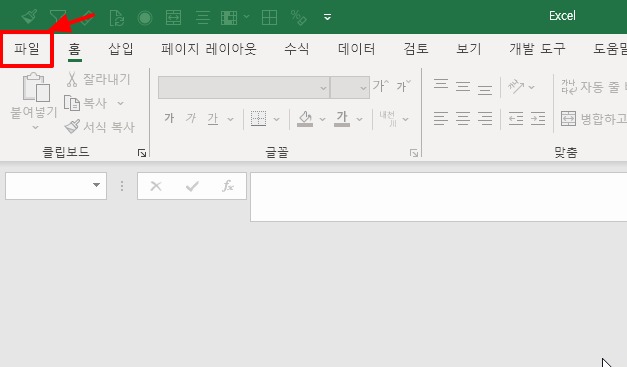Click the font color 가 swatch
Image resolution: width=627 pixels, height=367 pixels.
[342, 119]
